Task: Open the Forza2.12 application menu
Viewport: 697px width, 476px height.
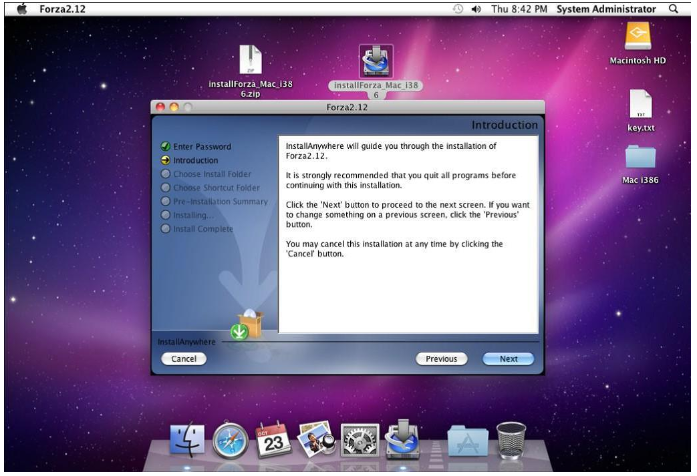Action: point(62,9)
